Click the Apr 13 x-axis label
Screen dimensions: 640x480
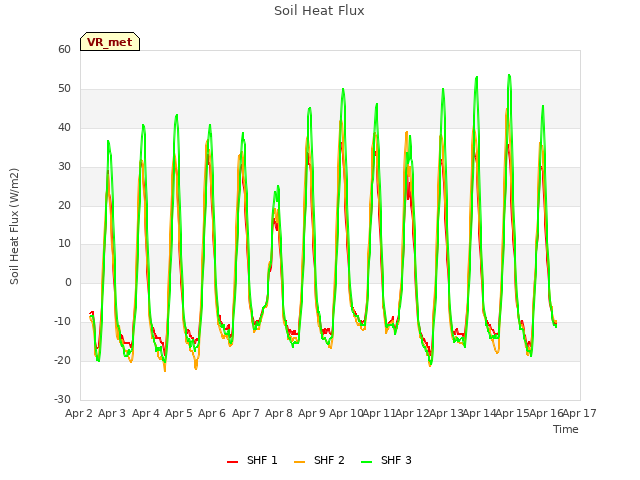tap(446, 413)
